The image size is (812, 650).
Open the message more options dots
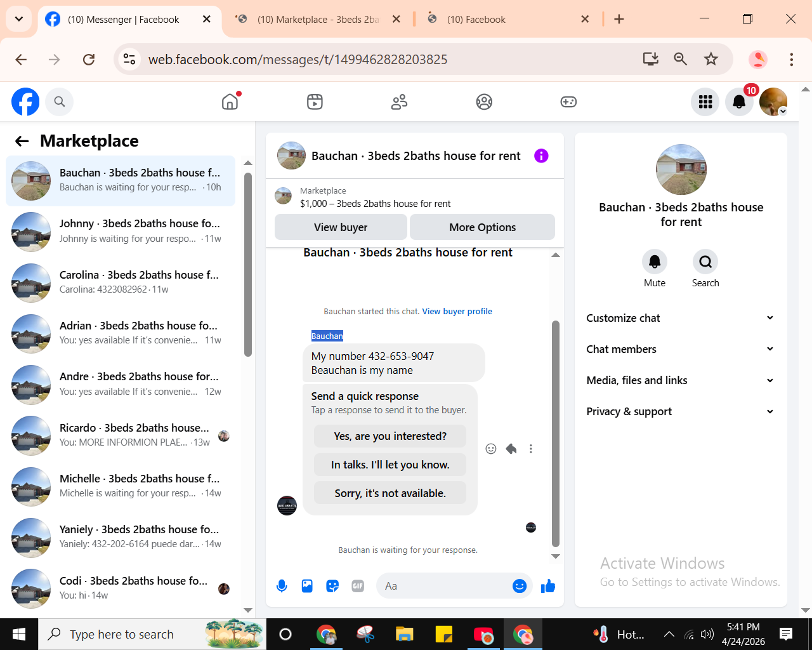pos(531,449)
